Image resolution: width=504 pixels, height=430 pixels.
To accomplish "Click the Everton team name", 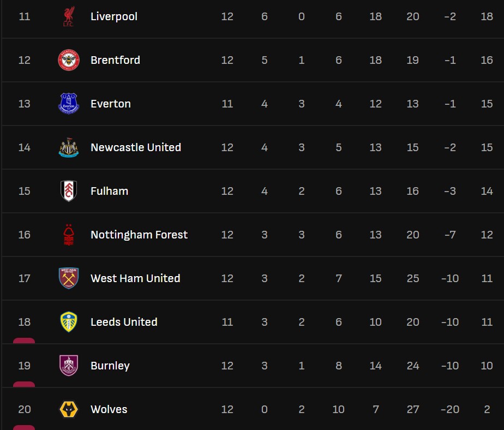I will tap(111, 104).
